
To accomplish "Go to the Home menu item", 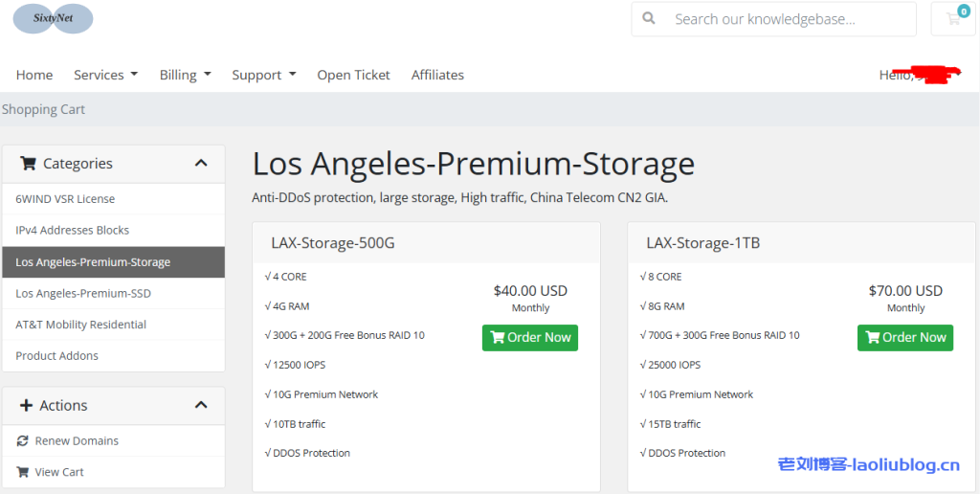I will (x=34, y=75).
